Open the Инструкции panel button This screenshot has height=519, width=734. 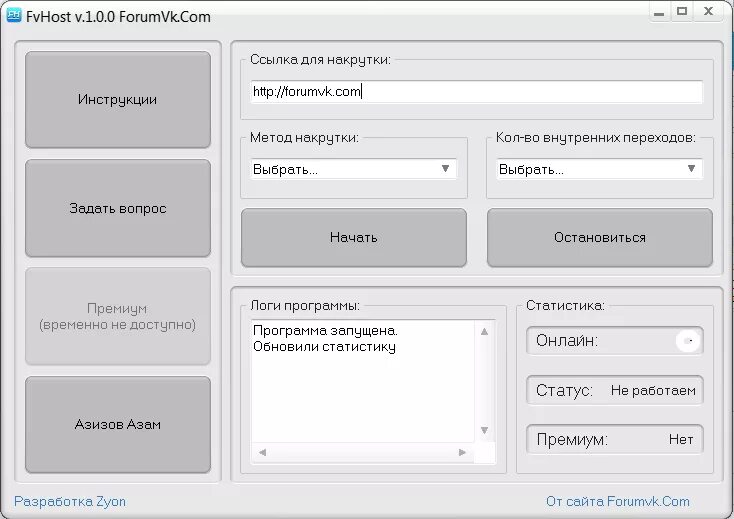(117, 100)
